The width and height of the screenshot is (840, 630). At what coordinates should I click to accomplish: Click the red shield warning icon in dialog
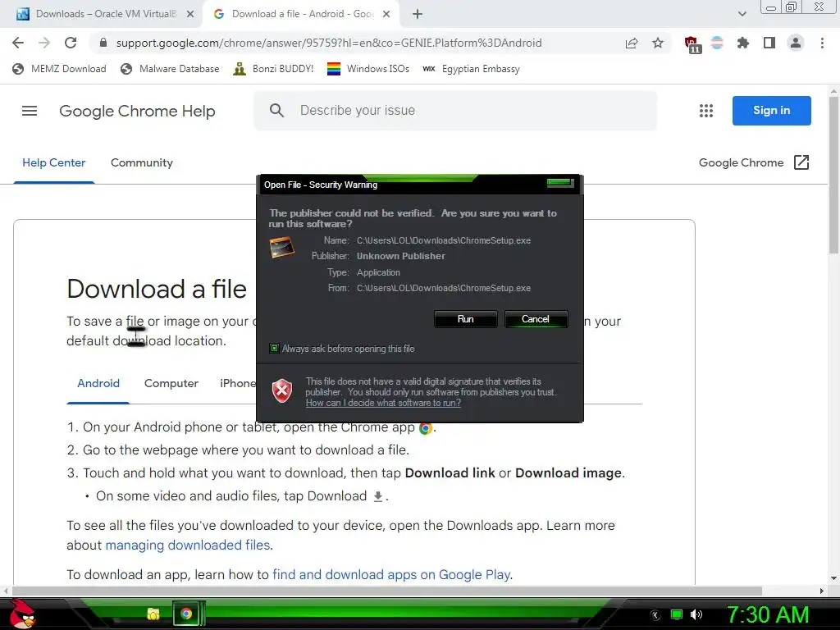point(282,390)
